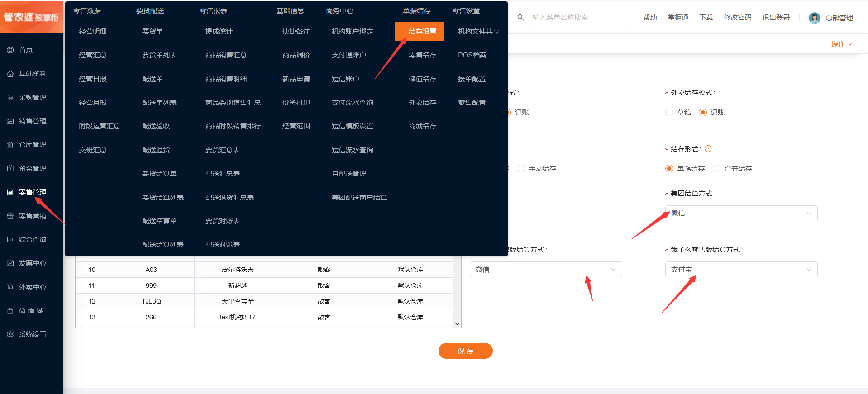
Task: Open 要货单列表 menu item
Action: click(159, 55)
